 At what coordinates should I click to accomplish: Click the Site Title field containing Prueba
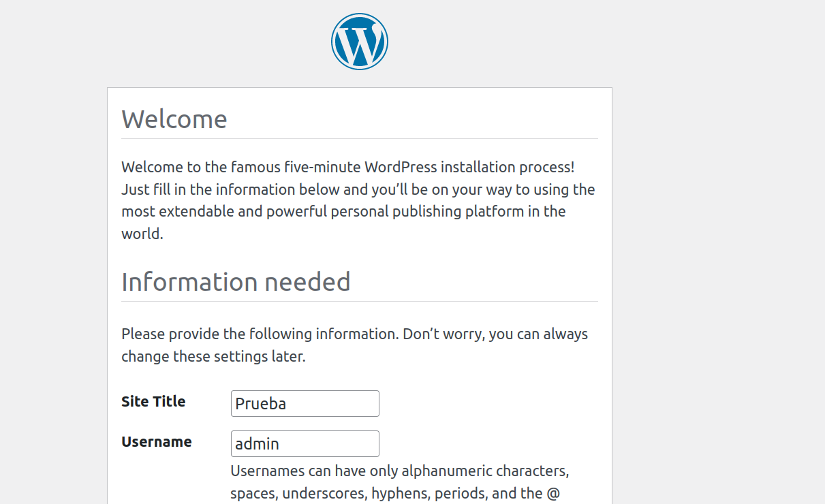pyautogui.click(x=305, y=403)
